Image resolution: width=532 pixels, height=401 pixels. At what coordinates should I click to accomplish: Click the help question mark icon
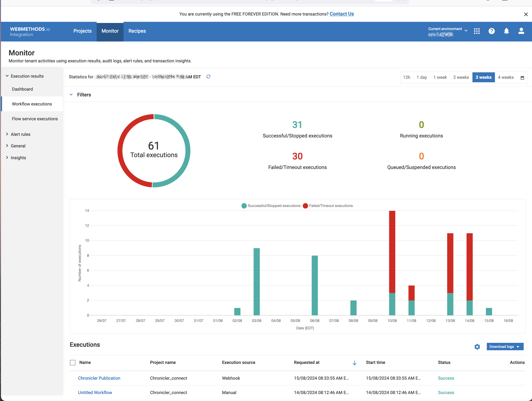pyautogui.click(x=491, y=31)
